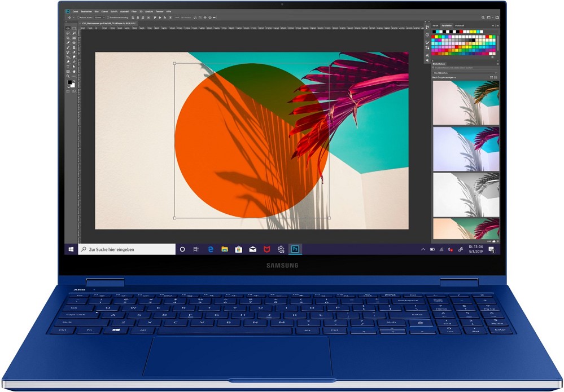This screenshot has width=564, height=392.
Task: Click the grayscale library image thumbnail
Action: [466, 194]
